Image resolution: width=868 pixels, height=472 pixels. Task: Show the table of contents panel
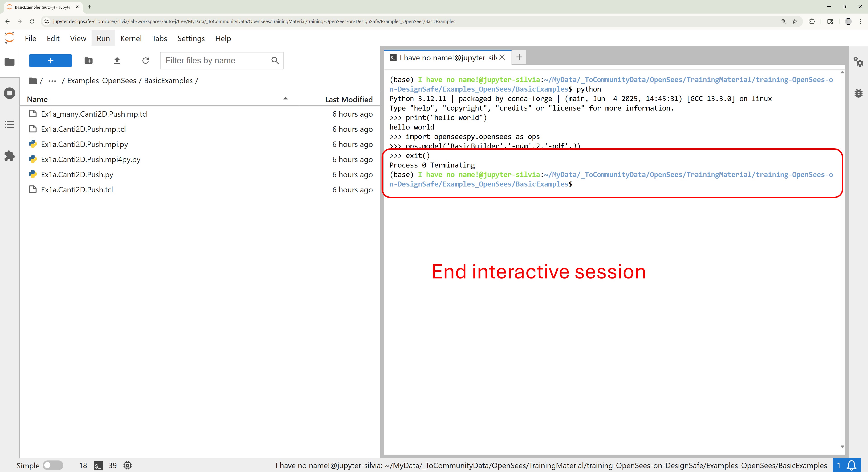coord(9,124)
